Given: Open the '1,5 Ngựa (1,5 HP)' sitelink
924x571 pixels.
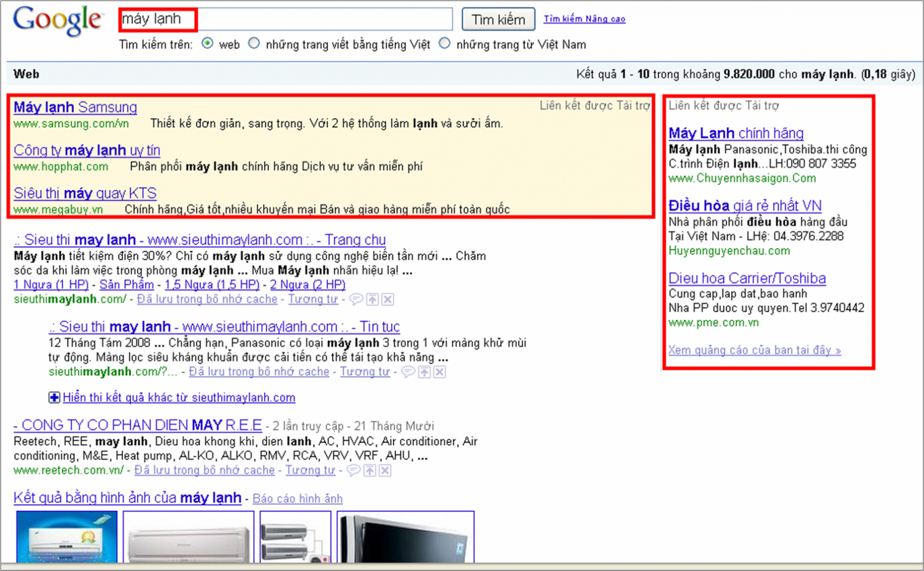Looking at the screenshot, I should click(212, 284).
